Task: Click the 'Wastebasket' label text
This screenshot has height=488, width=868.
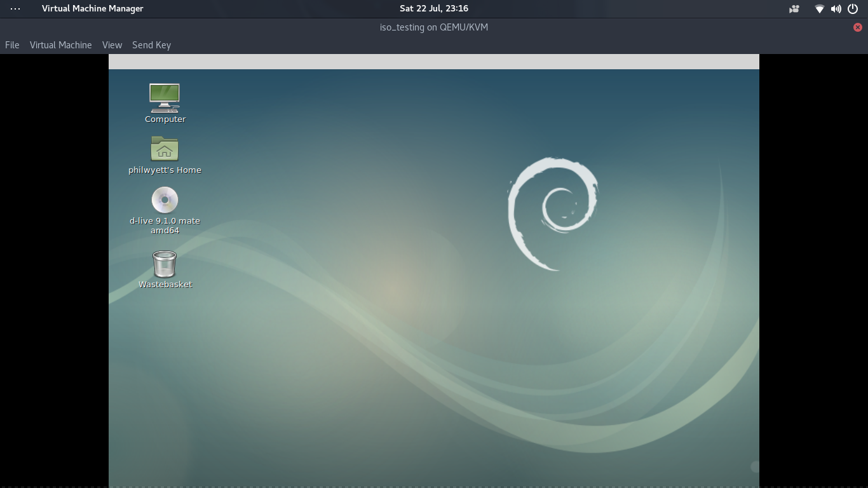Action: [x=165, y=285]
